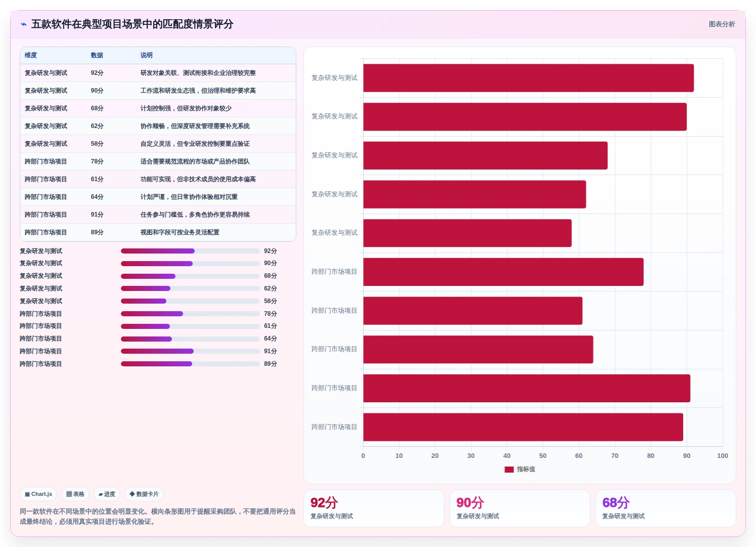Viewport: 756px width, 547px height.
Task: Click the chart bar reaching 91
Action: point(527,388)
